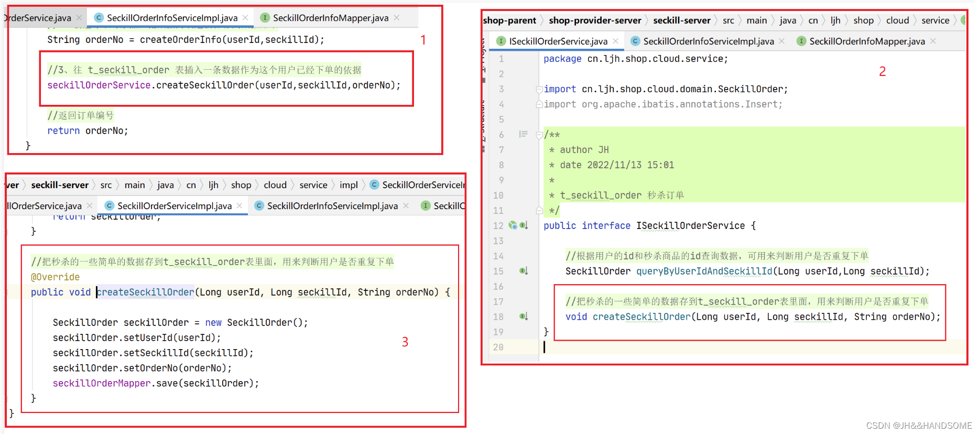Click 'package cn.ljh.shop.cloud.service;' on line 1
Image resolution: width=980 pixels, height=434 pixels.
point(636,59)
